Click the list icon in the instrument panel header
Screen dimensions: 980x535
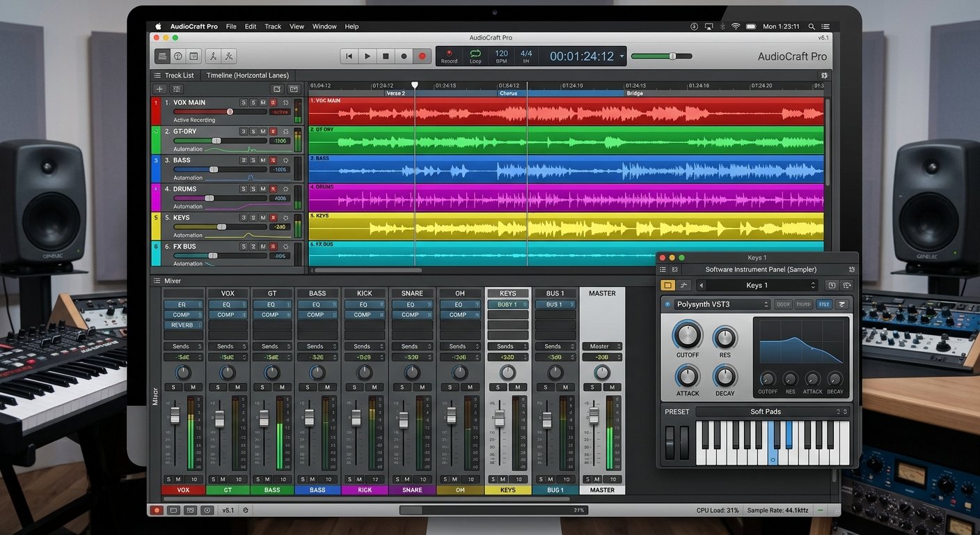click(663, 270)
